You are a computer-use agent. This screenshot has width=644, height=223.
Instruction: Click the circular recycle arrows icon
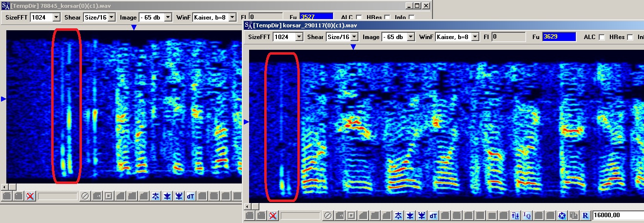click(562, 215)
